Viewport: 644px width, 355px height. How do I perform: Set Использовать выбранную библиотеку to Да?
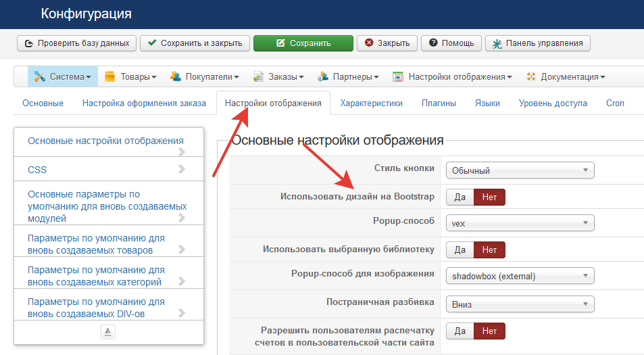coord(460,250)
